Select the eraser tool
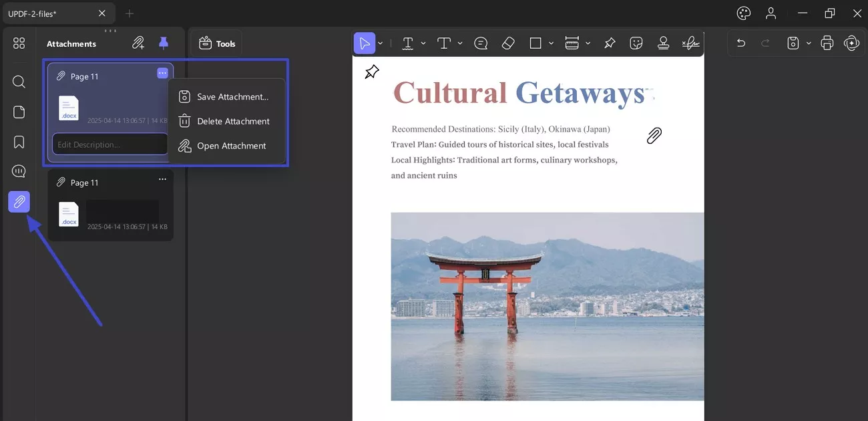 tap(508, 43)
